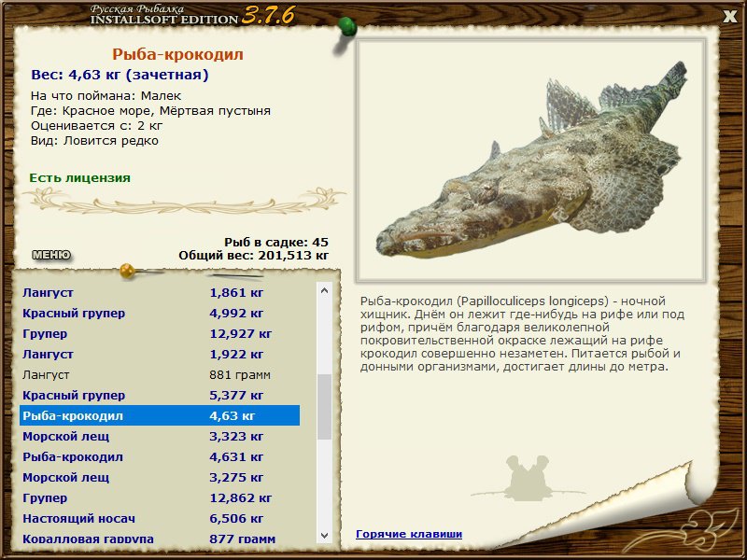Viewport: 747px width, 560px height.
Task: Close the fish tank window with X
Action: (729, 15)
